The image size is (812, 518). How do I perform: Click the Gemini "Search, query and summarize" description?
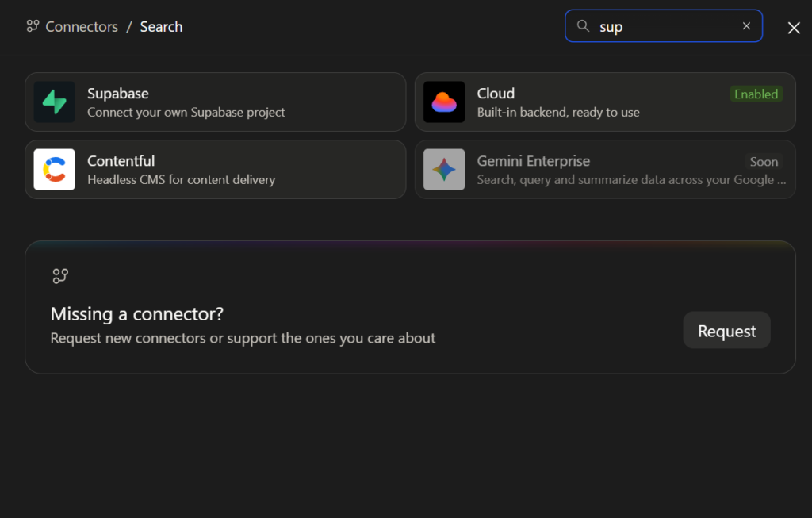pos(631,180)
